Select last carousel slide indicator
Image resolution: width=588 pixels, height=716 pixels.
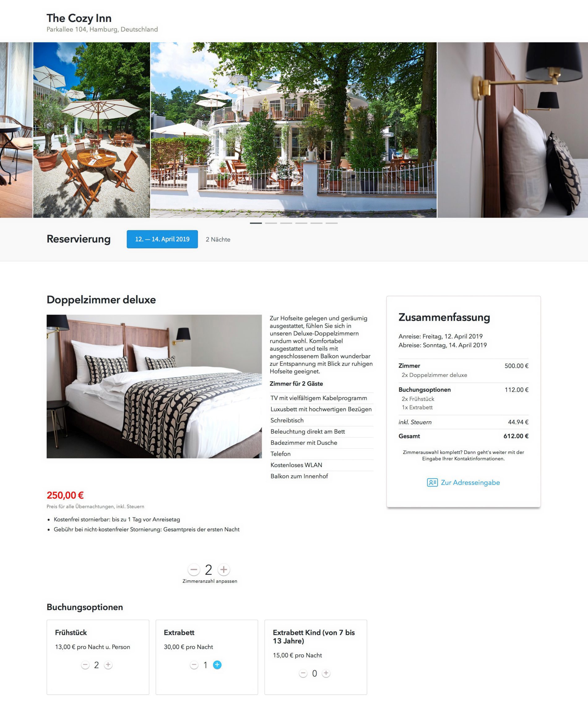pos(331,223)
